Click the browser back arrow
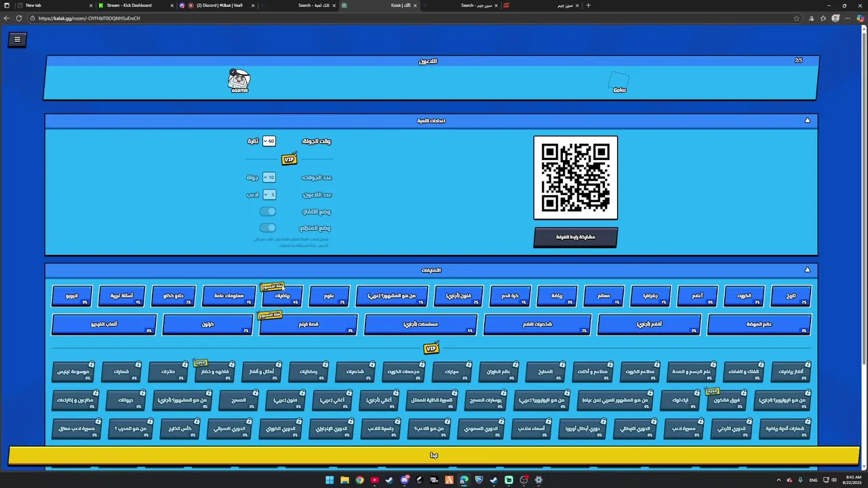Image resolution: width=868 pixels, height=488 pixels. 7,18
